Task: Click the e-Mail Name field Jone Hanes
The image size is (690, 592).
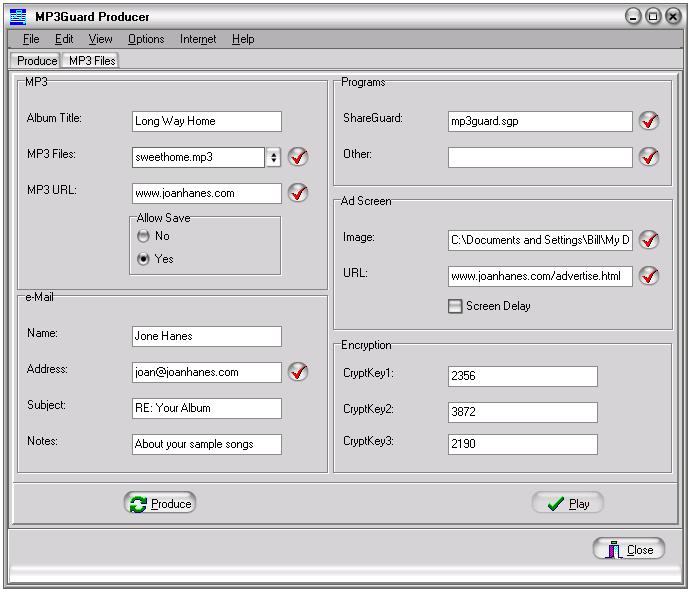Action: coord(207,336)
